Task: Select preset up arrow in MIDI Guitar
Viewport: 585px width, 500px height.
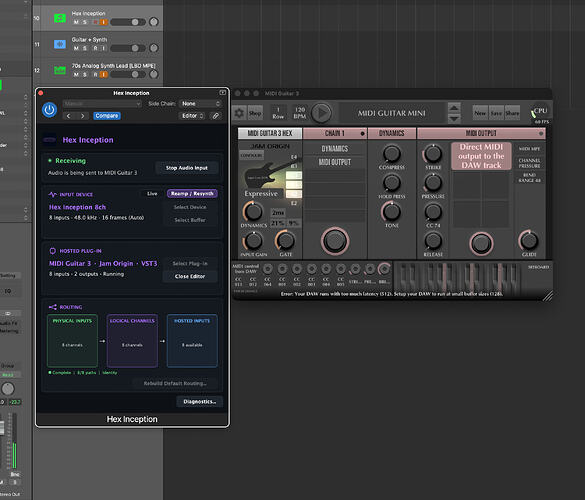Action: click(454, 108)
